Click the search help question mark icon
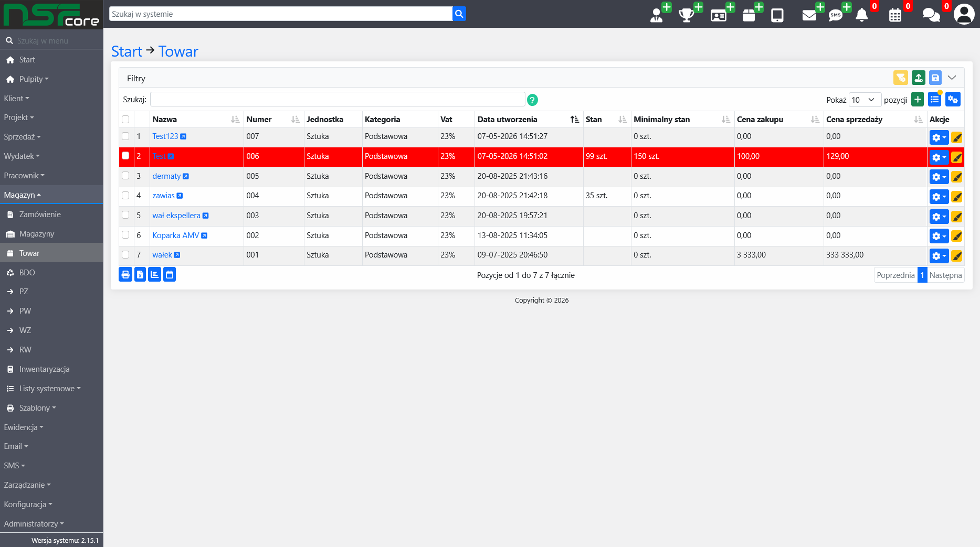This screenshot has width=980, height=547. (x=532, y=100)
